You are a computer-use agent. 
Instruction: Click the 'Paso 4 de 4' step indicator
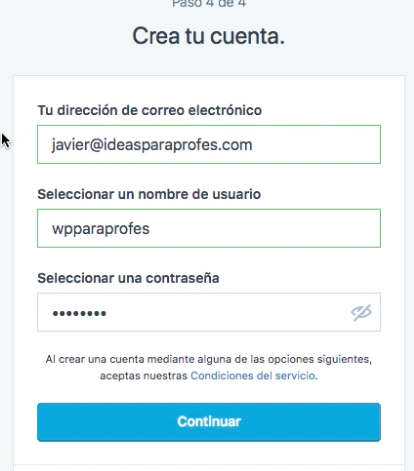click(x=209, y=4)
